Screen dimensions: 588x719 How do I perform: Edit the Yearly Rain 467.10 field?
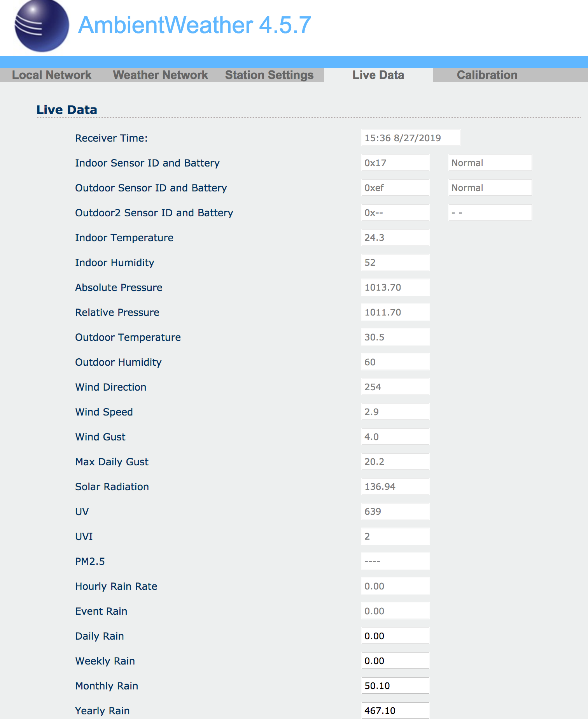[x=395, y=710]
